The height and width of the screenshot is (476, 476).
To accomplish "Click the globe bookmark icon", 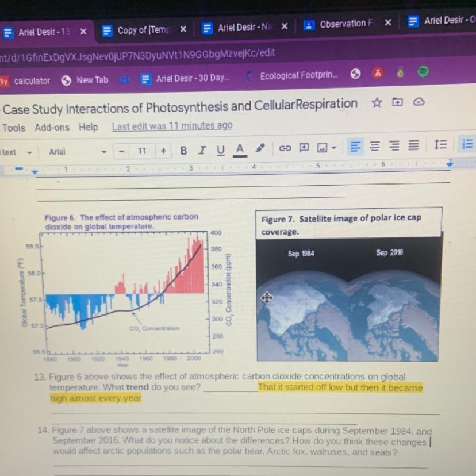I will (x=355, y=74).
